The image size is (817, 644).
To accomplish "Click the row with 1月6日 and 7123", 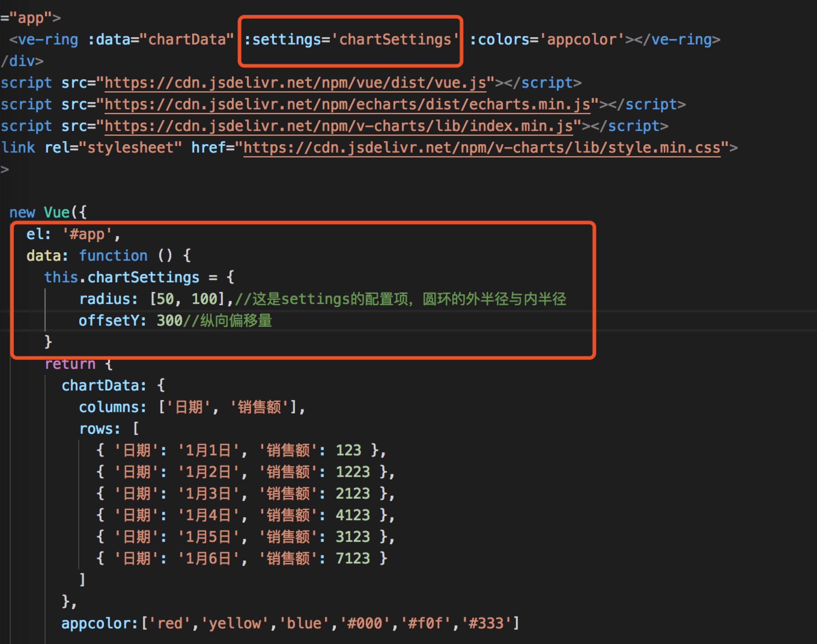I will tap(242, 558).
